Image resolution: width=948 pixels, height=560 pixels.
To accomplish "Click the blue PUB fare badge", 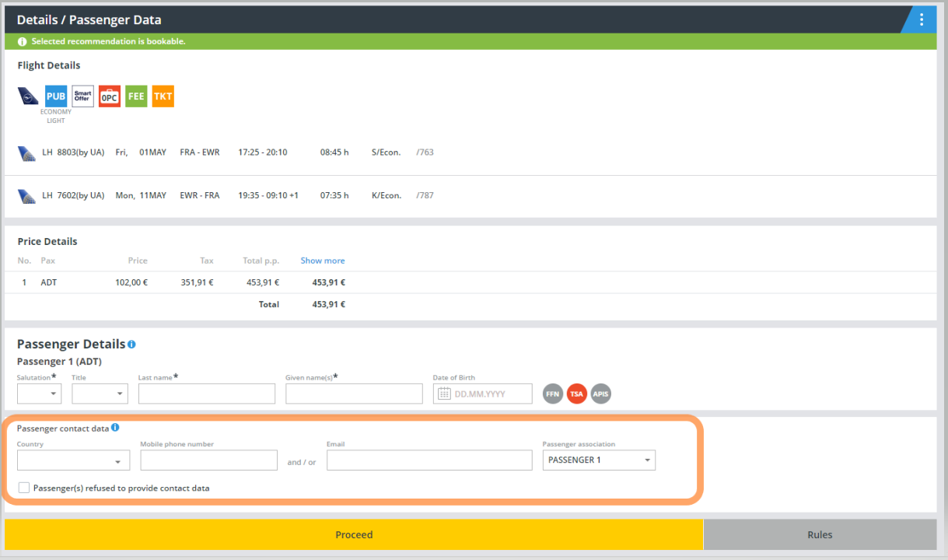I will tap(56, 96).
